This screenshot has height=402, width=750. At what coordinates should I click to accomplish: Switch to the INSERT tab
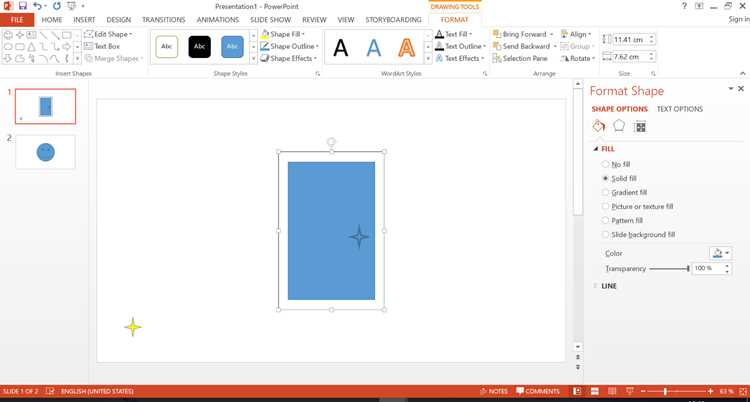[84, 20]
